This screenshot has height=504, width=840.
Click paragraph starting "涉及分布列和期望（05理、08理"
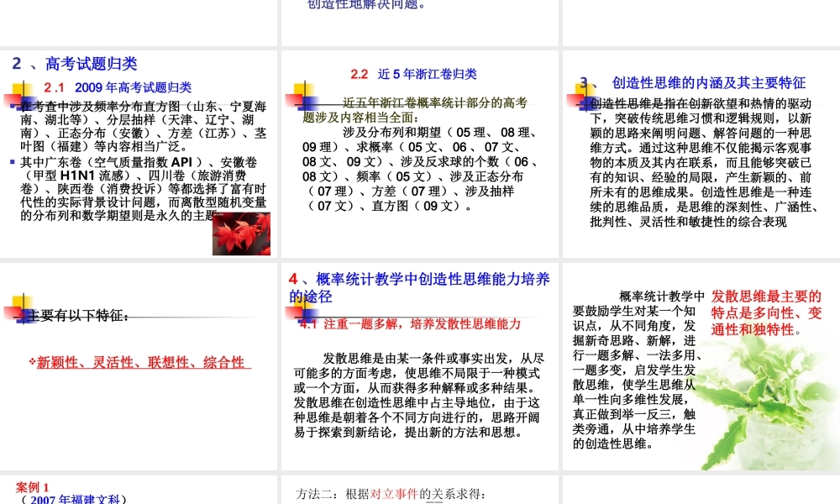pos(420,169)
